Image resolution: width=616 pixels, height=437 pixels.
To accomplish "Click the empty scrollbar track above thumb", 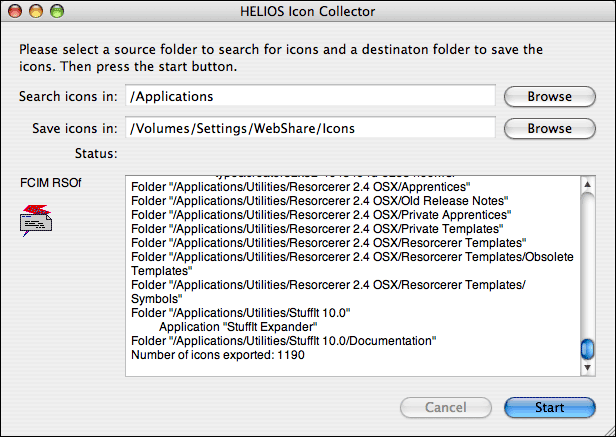I will coord(588,265).
